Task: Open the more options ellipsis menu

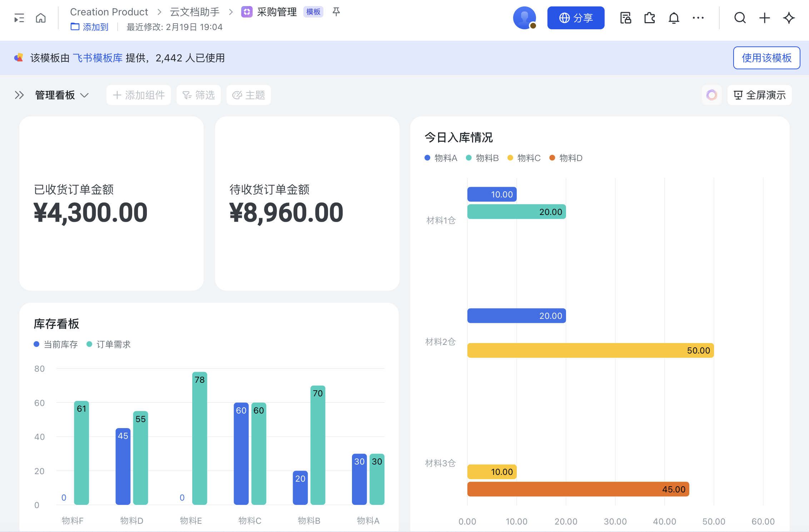Action: (x=698, y=18)
